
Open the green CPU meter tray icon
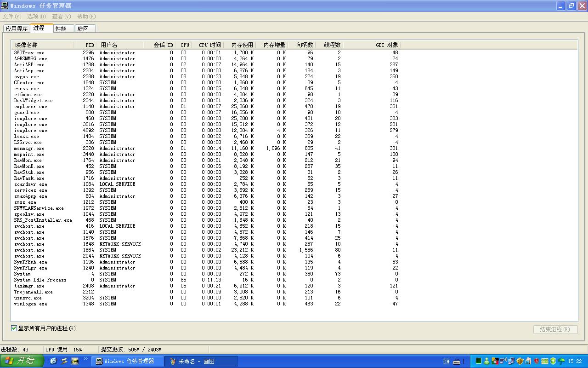point(478,361)
